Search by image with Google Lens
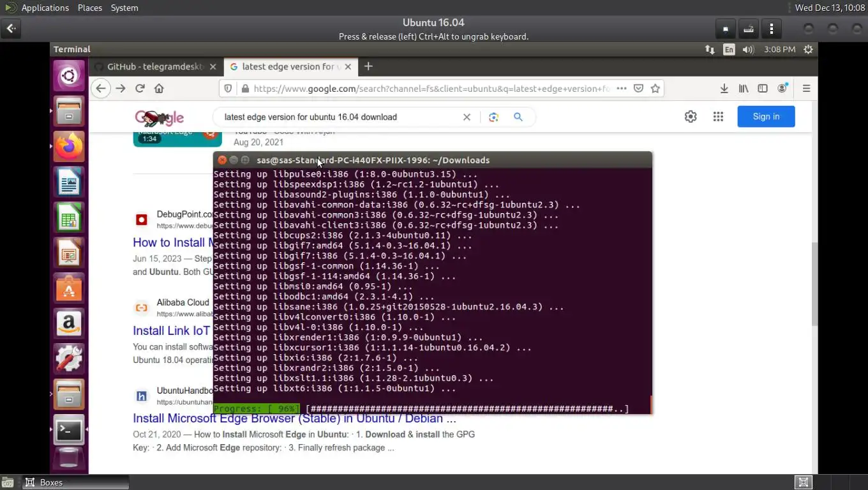This screenshot has width=868, height=490. (493, 117)
